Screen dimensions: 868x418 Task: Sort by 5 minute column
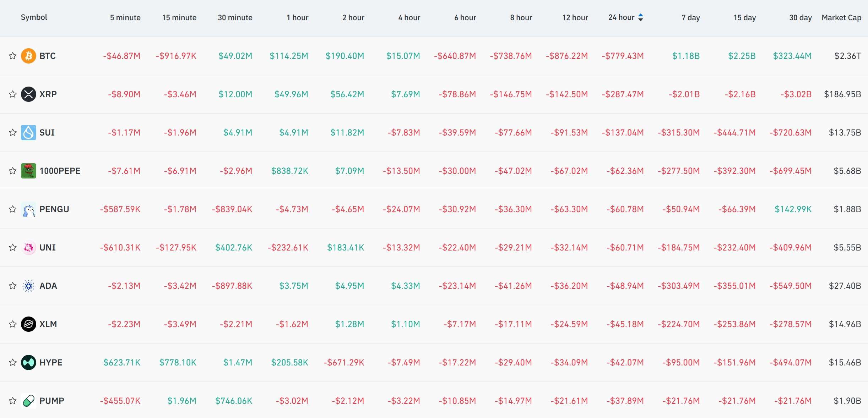(125, 17)
